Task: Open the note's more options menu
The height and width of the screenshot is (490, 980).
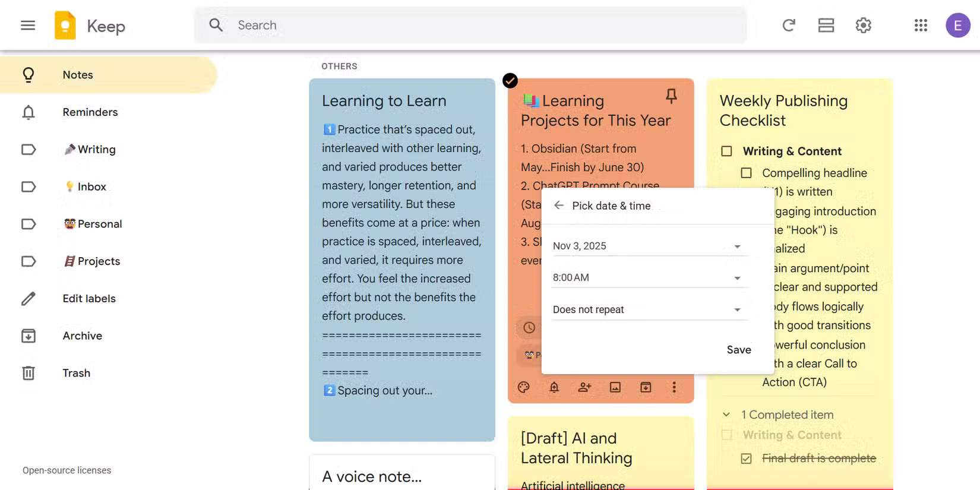Action: [x=674, y=387]
